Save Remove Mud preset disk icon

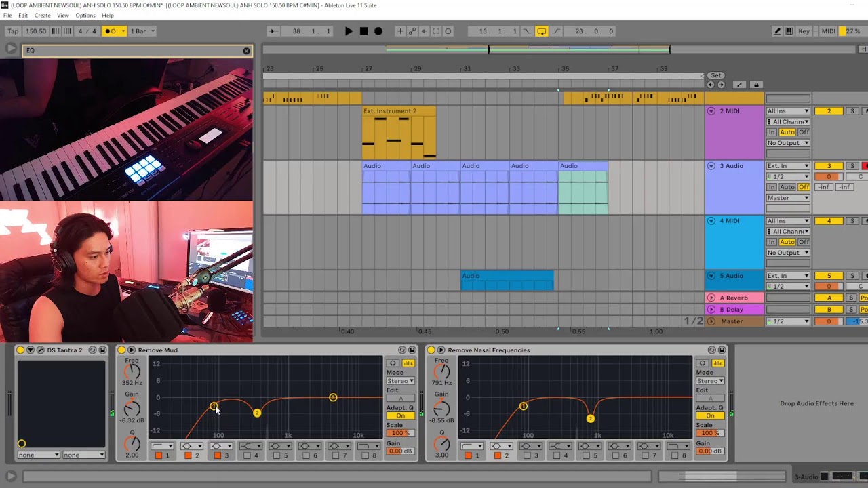click(412, 350)
